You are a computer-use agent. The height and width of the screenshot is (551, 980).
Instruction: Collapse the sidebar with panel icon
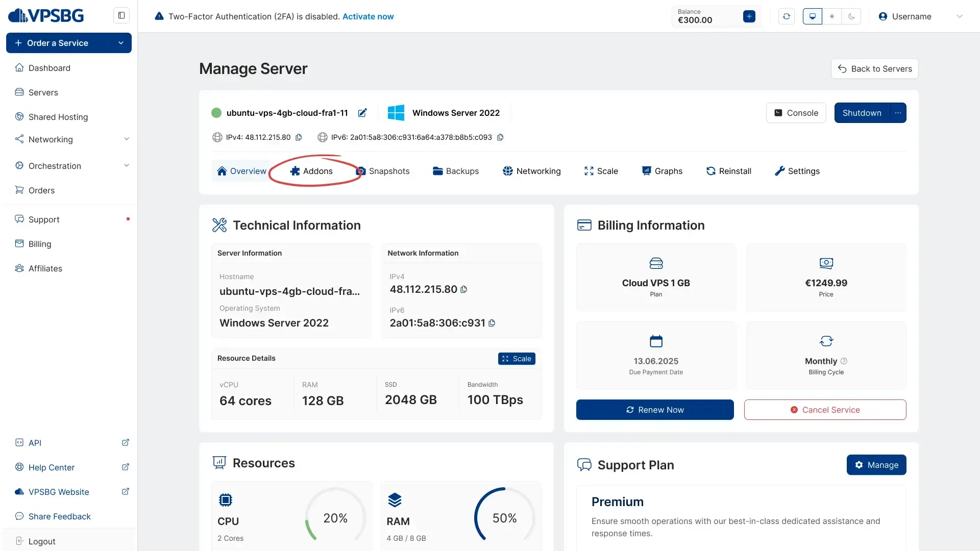121,15
